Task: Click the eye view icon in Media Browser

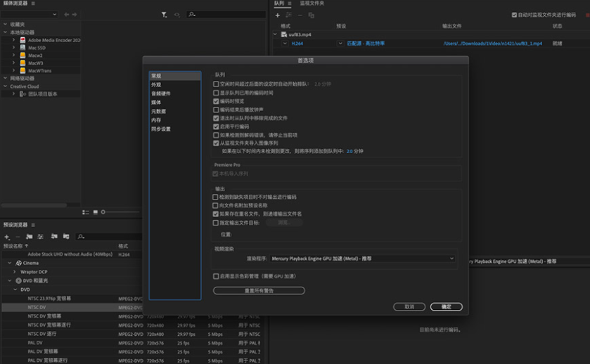Action: click(x=177, y=15)
